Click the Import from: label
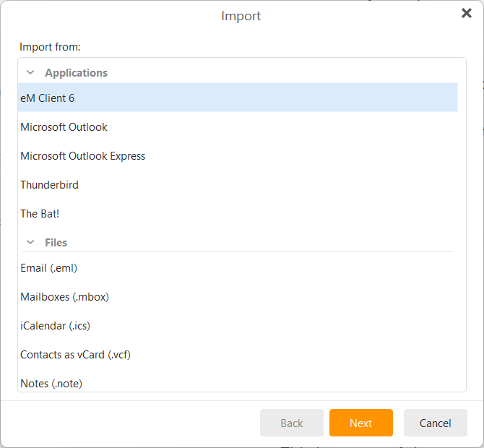This screenshot has width=484, height=448. tap(50, 47)
